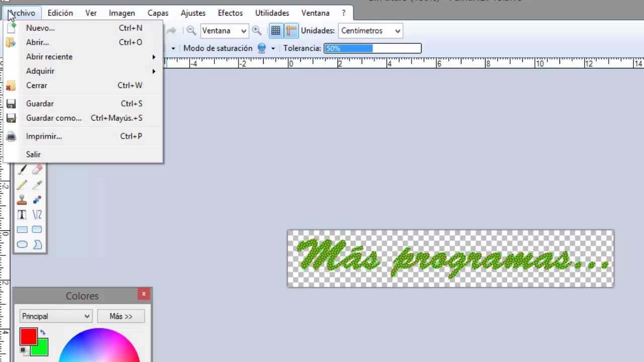
Task: Swap primary and secondary colors arrow
Action: pos(43,332)
